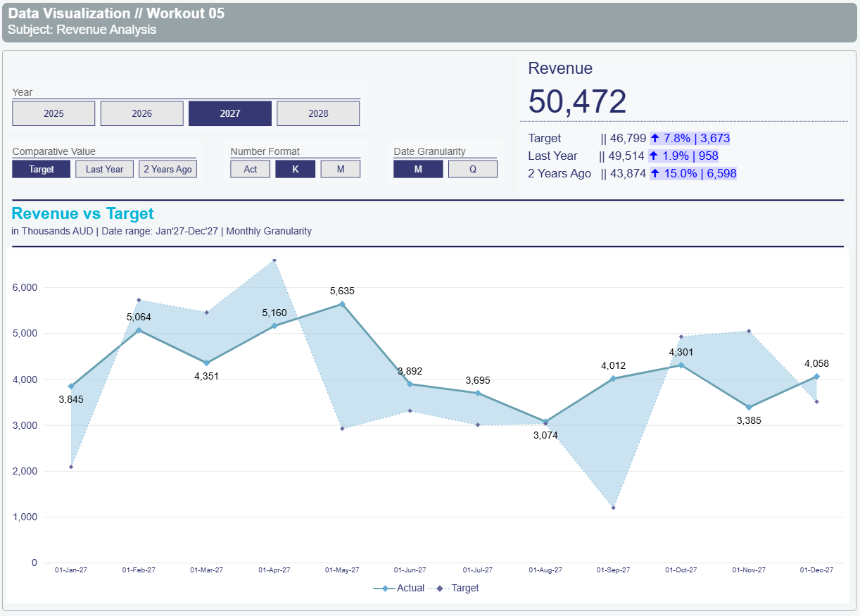Click the May target diamond marker

pyautogui.click(x=342, y=428)
